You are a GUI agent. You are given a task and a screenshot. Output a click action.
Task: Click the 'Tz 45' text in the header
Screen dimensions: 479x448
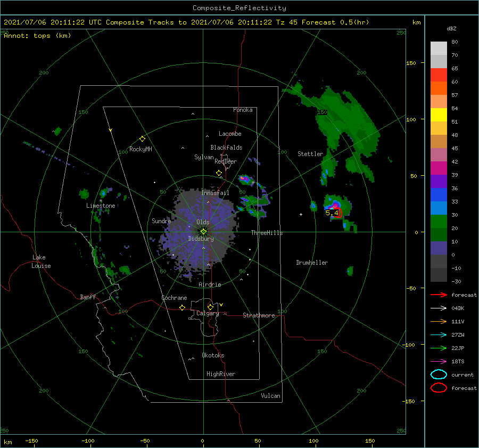[286, 22]
